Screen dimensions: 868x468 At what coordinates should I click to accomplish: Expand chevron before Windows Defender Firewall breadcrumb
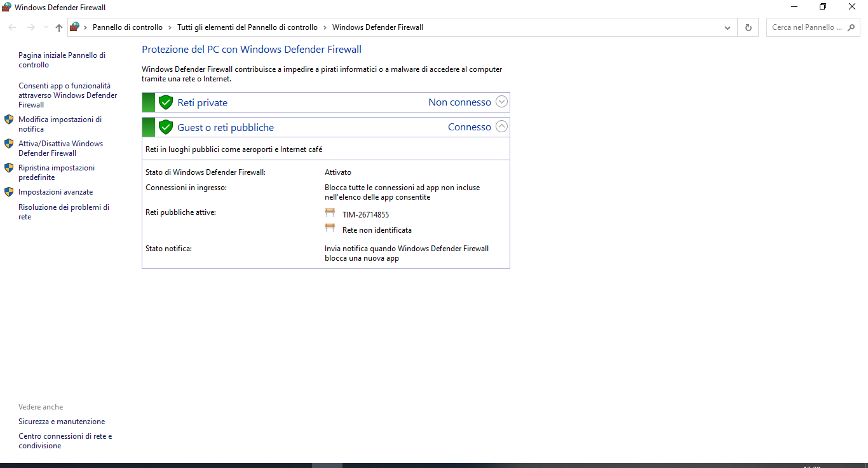(x=325, y=27)
